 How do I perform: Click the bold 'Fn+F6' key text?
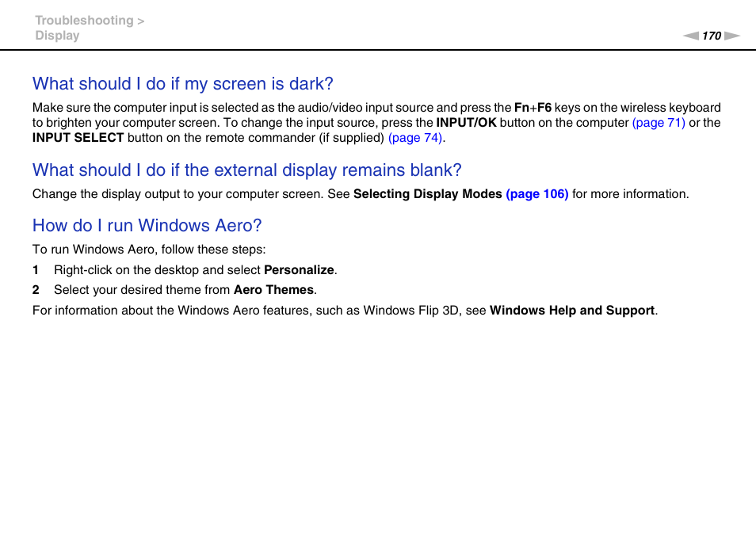point(533,108)
